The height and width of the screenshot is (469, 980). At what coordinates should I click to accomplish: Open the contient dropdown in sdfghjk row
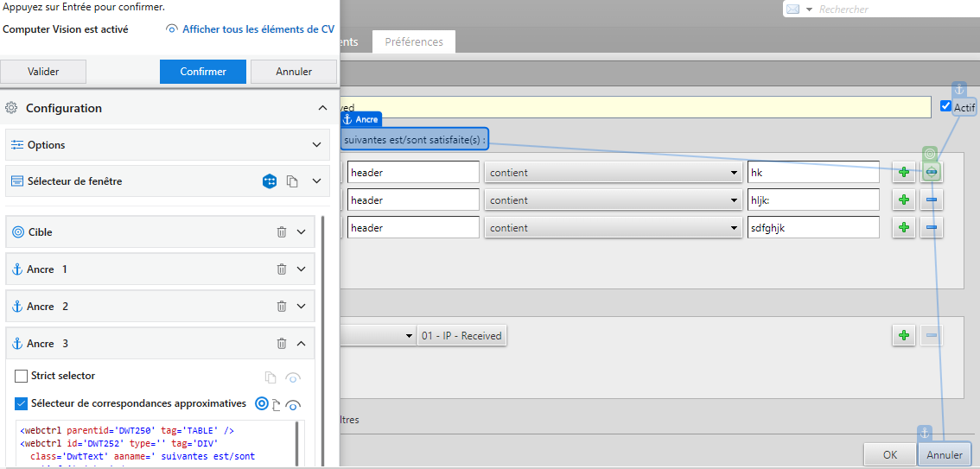pyautogui.click(x=613, y=227)
